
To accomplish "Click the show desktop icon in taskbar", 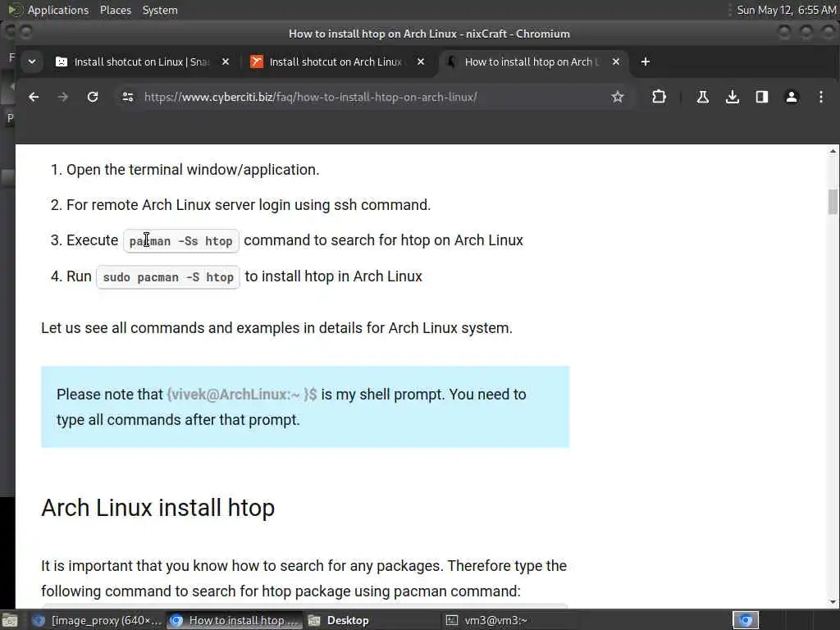I will 10,620.
